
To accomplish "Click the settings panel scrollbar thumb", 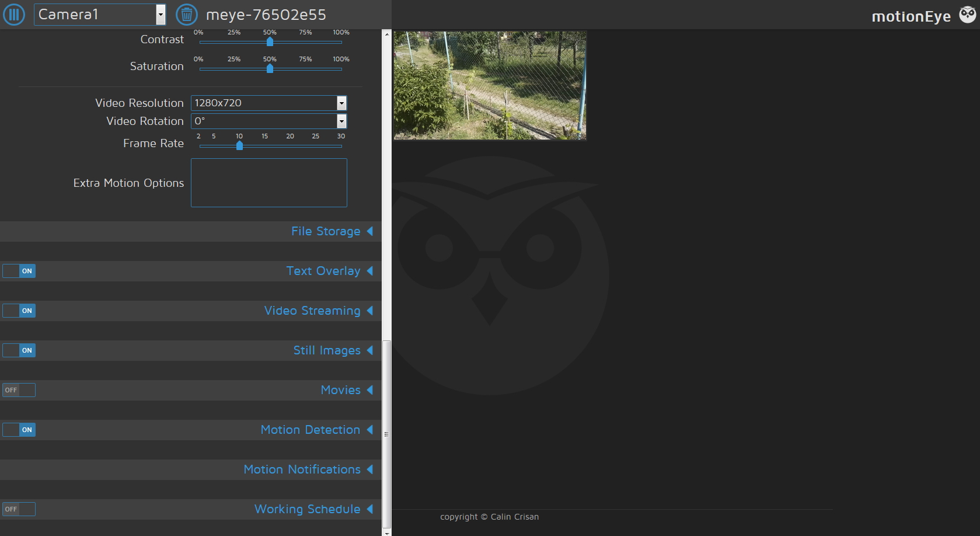I will tap(386, 434).
